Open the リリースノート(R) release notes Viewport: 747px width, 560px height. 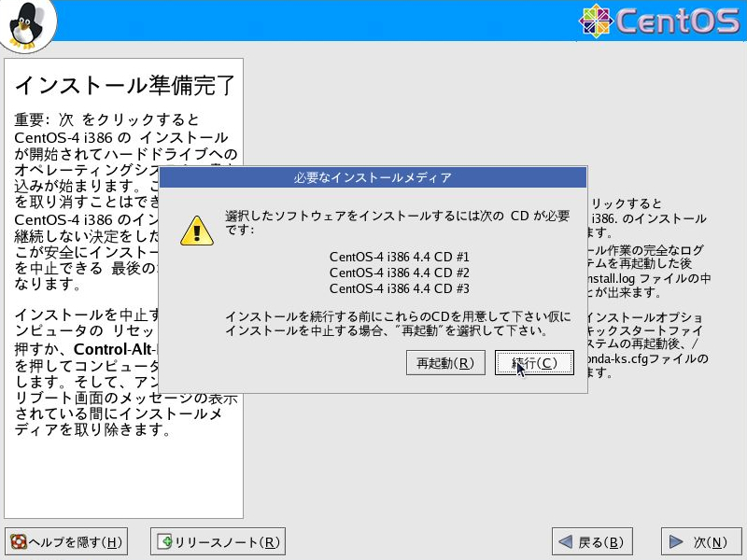click(x=218, y=541)
